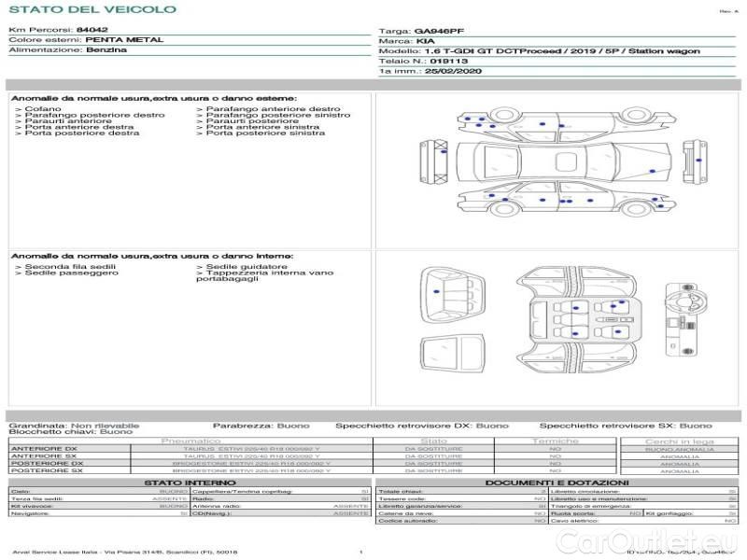Select 'Porta posteriore sinistra' entry
747x560 pixels.
(x=265, y=133)
